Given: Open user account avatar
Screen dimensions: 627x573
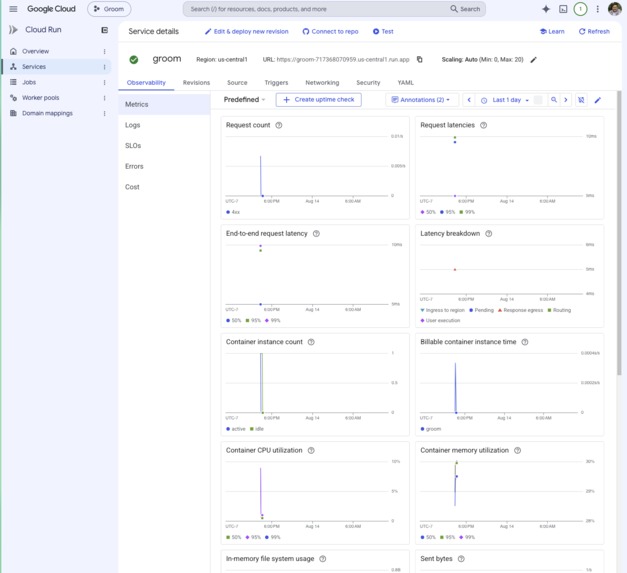Looking at the screenshot, I should click(615, 9).
